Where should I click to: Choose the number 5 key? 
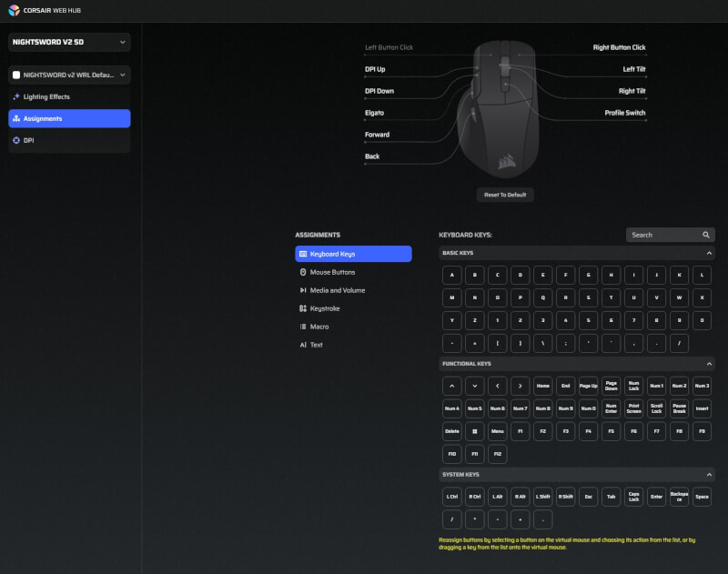tap(588, 320)
